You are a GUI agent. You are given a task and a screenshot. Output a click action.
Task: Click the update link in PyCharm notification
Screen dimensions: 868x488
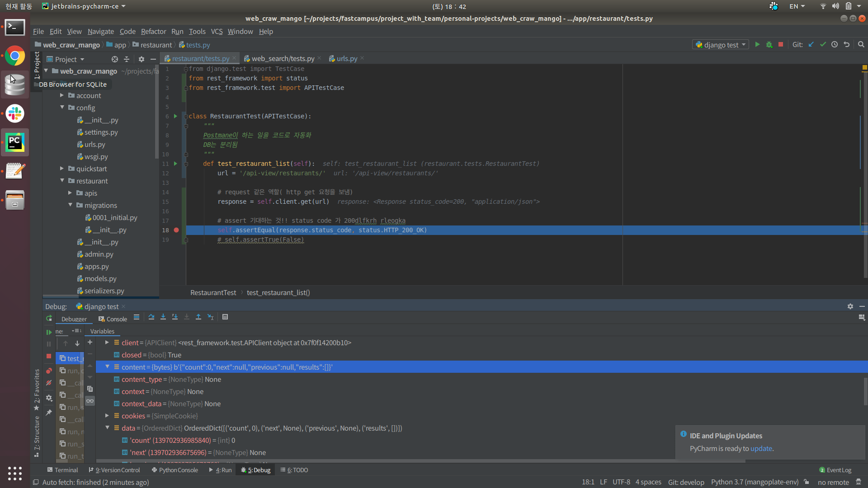(761, 449)
